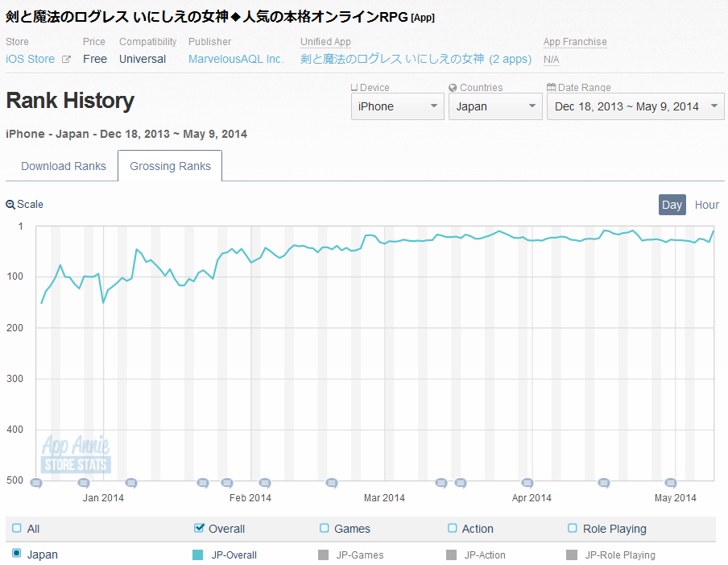Open the MarvelousAQL Inc. publisher link
The width and height of the screenshot is (728, 565).
point(236,60)
